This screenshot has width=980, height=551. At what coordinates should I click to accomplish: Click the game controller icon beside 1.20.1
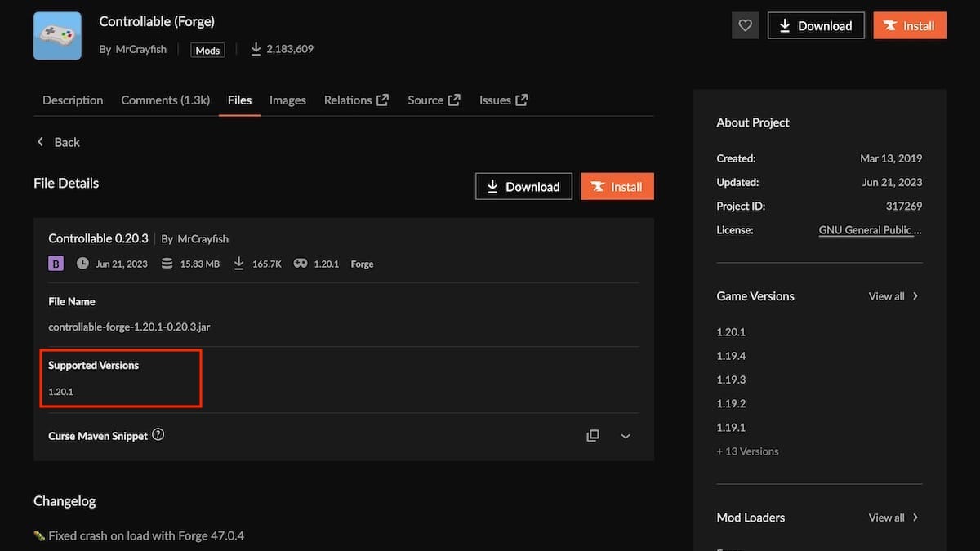coord(301,264)
